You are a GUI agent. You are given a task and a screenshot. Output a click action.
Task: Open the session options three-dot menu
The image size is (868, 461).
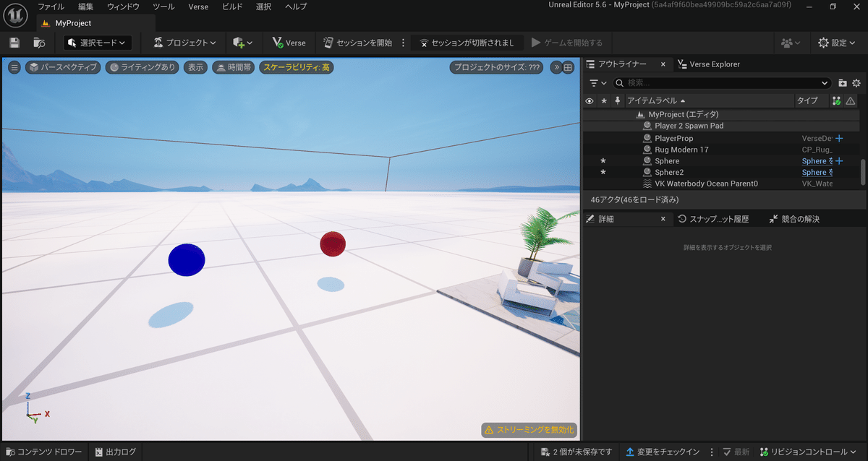pos(403,43)
